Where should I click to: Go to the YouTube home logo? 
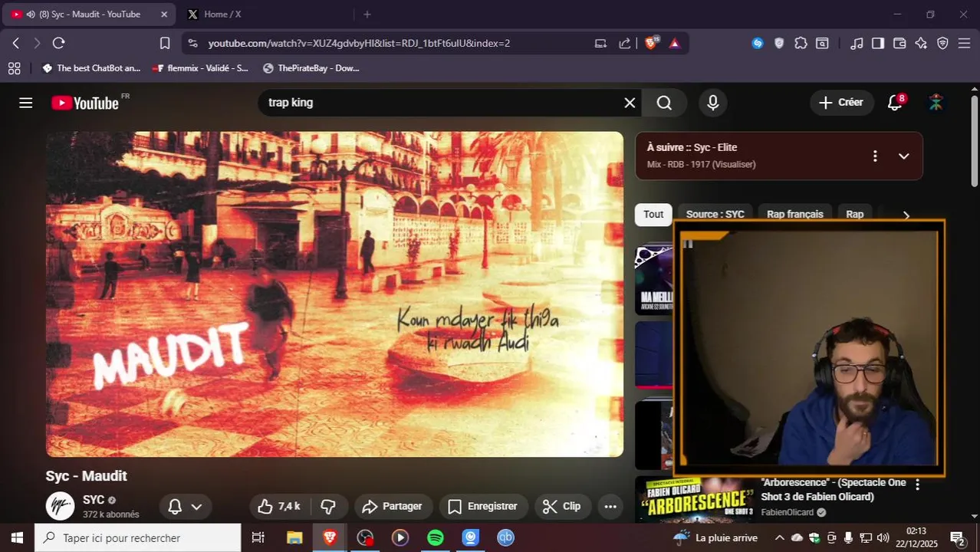click(86, 103)
